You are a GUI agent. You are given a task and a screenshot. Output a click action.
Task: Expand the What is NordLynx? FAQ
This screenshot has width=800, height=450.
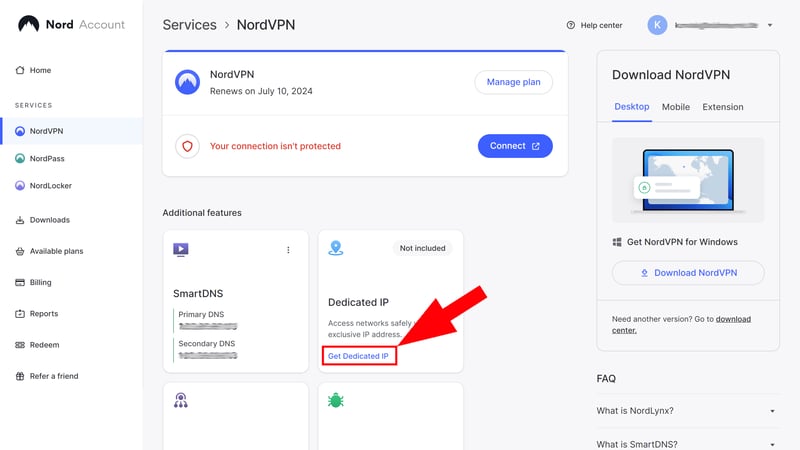[x=688, y=411]
